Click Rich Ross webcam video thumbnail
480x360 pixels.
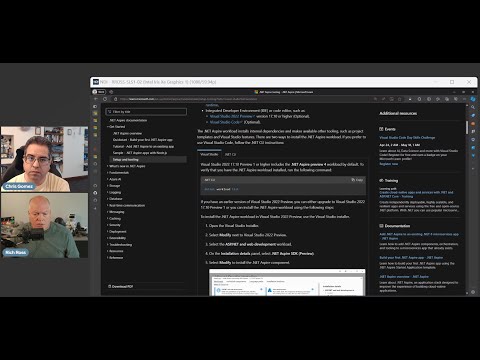click(44, 225)
